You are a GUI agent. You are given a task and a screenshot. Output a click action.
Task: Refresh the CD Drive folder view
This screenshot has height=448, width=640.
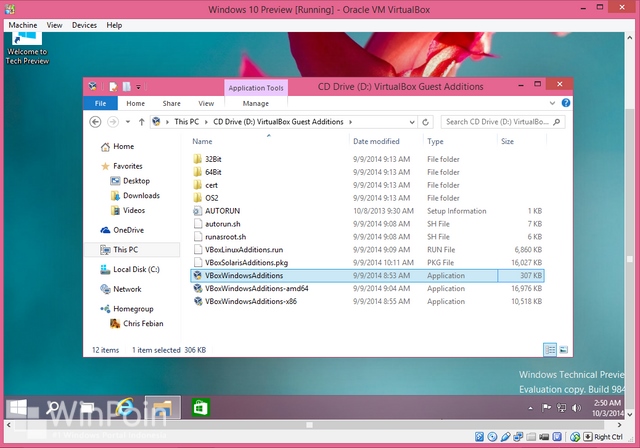tap(425, 122)
